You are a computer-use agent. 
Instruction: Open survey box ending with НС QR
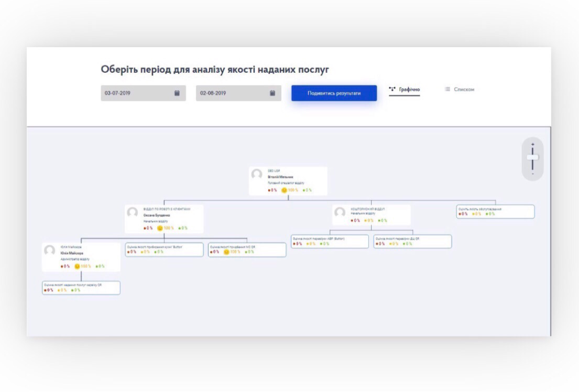247,249
